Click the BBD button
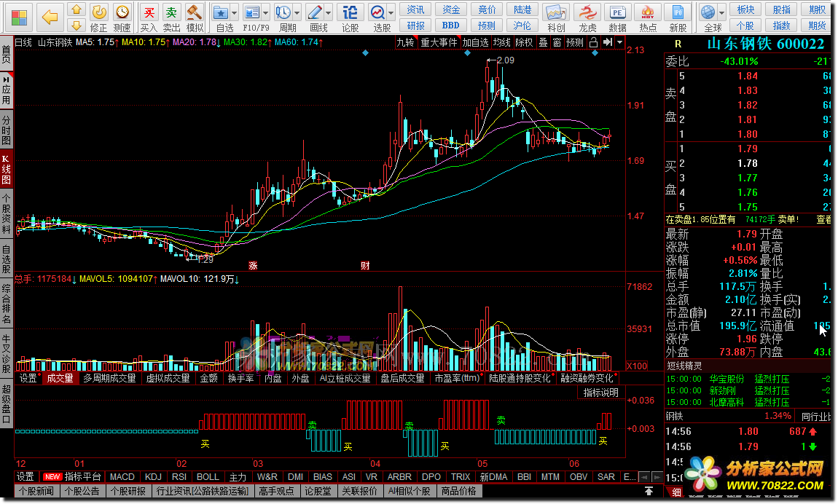Screen dimensions: 838x504 tap(450, 25)
